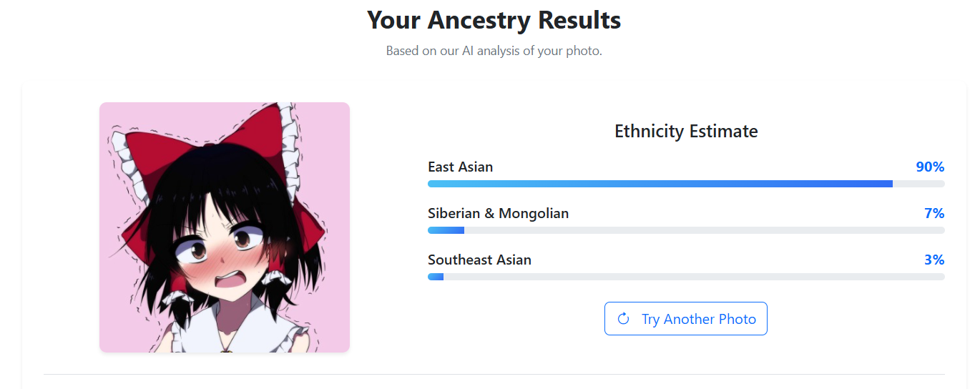Click the 7% percentage value
Viewport: 980px width, 389px height.
pyautogui.click(x=934, y=214)
